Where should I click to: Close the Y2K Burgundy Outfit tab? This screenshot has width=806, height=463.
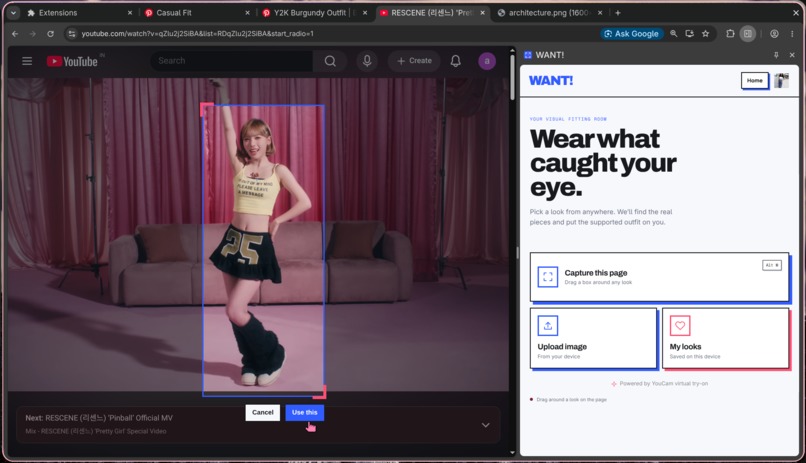pyautogui.click(x=365, y=13)
